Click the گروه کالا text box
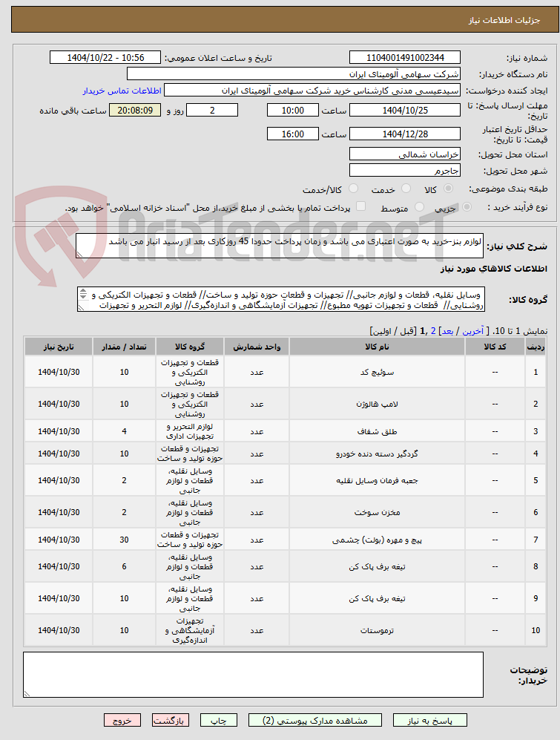The width and height of the screenshot is (560, 740). point(281,299)
